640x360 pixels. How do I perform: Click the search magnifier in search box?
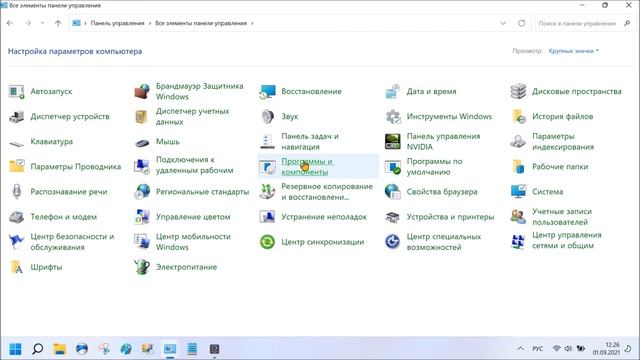point(627,23)
